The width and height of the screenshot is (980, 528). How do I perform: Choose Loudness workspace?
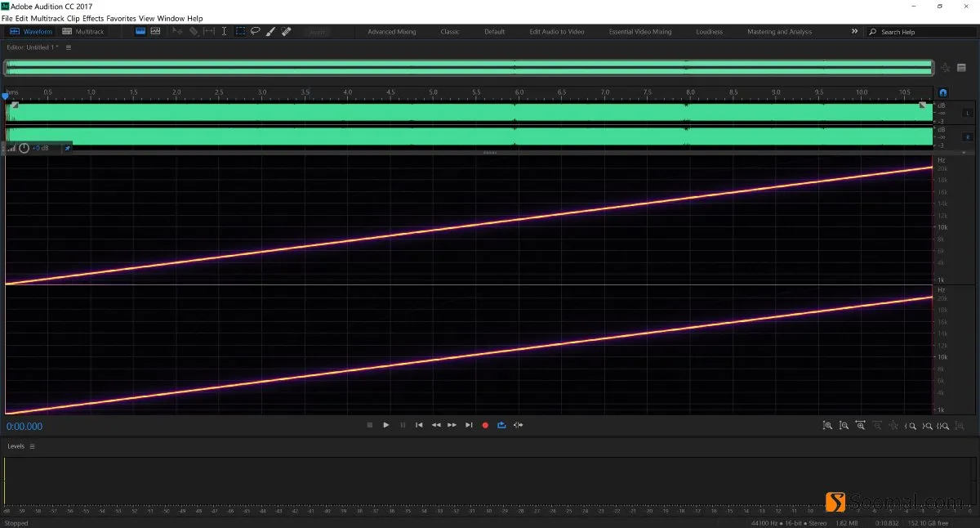click(x=710, y=32)
